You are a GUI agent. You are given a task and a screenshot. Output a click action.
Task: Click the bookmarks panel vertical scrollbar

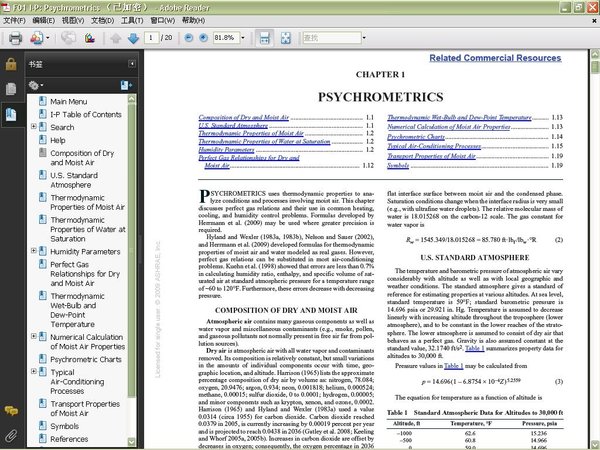133,250
